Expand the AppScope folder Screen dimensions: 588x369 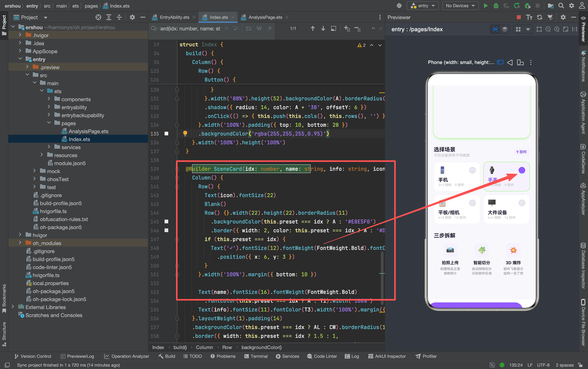20,51
